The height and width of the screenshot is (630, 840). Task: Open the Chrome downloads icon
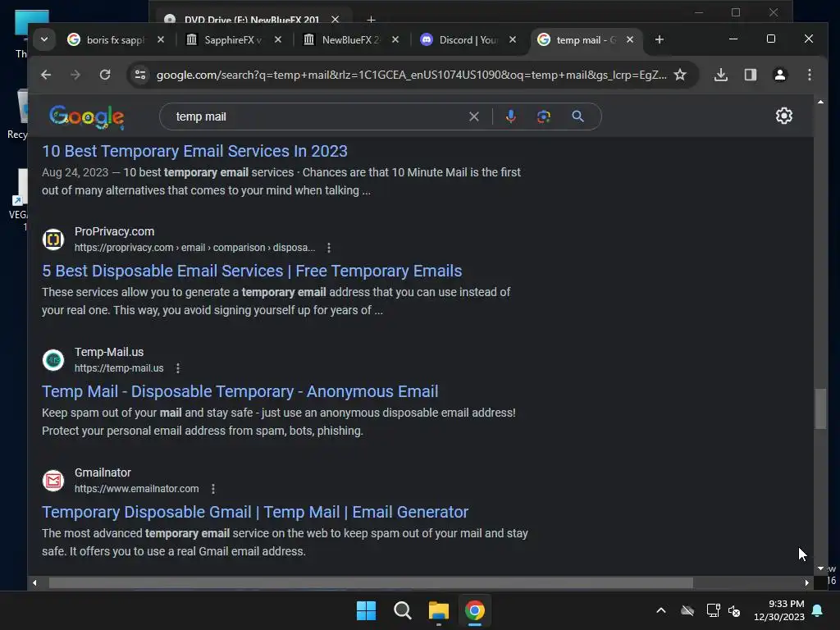point(721,75)
